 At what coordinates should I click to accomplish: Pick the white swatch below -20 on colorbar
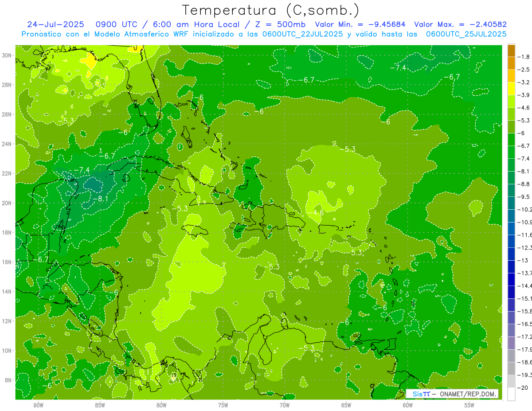tap(511, 394)
